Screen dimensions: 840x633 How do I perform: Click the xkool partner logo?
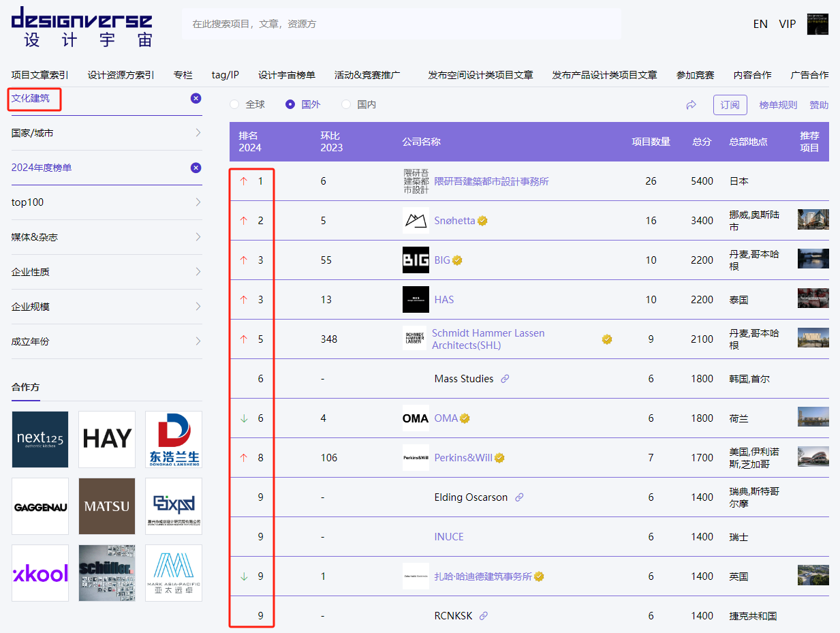pyautogui.click(x=40, y=572)
